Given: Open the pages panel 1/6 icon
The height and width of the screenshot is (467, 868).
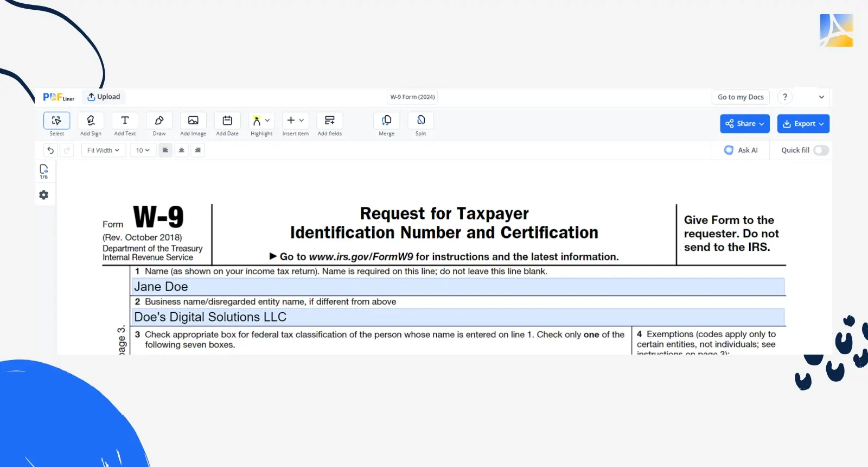Looking at the screenshot, I should [x=44, y=171].
